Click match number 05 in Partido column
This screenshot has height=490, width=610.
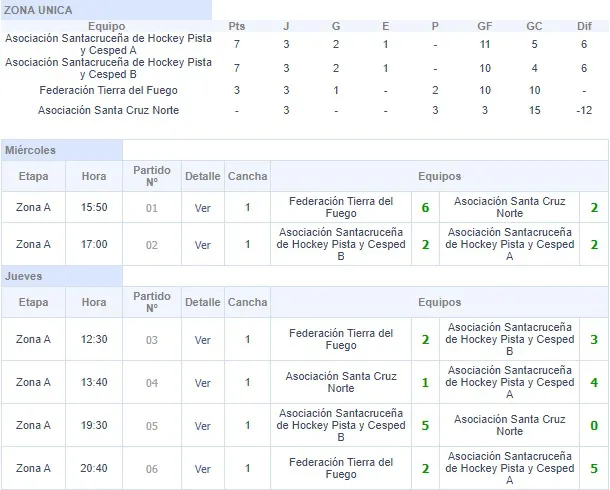click(x=152, y=425)
